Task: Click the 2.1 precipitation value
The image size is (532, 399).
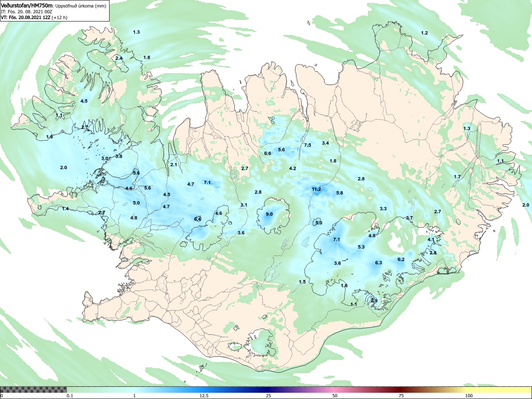Action: (x=174, y=165)
